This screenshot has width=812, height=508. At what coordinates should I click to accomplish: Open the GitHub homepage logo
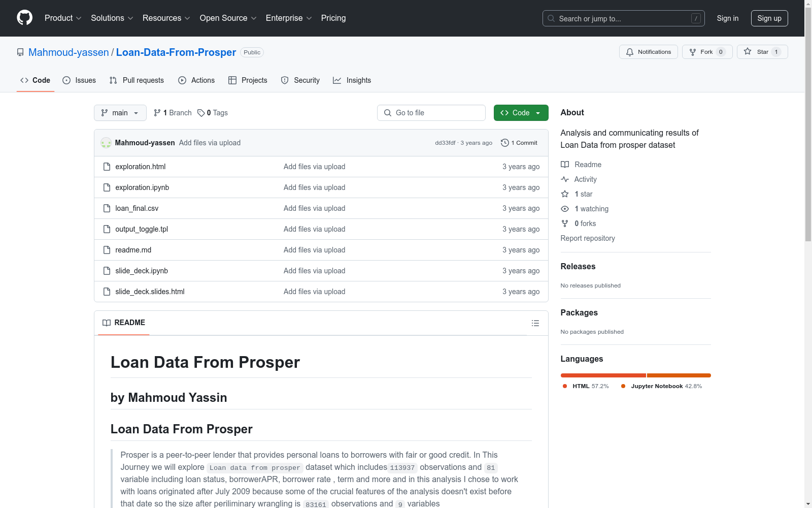click(x=24, y=18)
